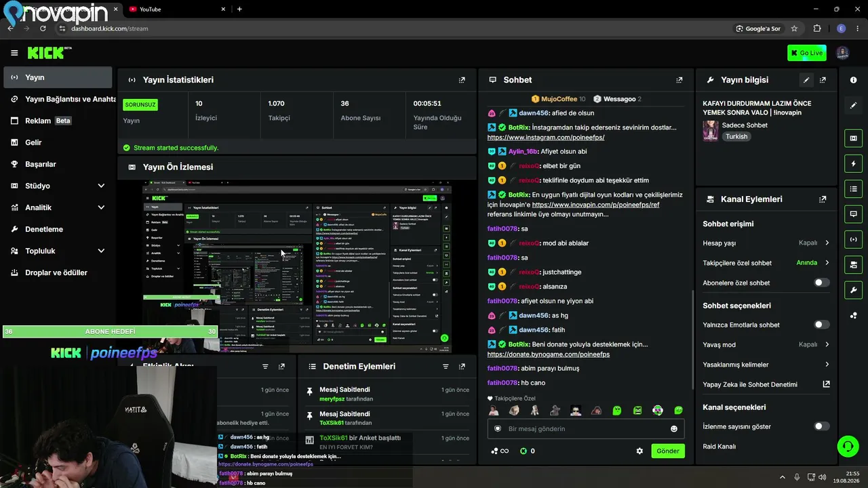
Task: Click the stream preview thumbnail
Action: (297, 266)
